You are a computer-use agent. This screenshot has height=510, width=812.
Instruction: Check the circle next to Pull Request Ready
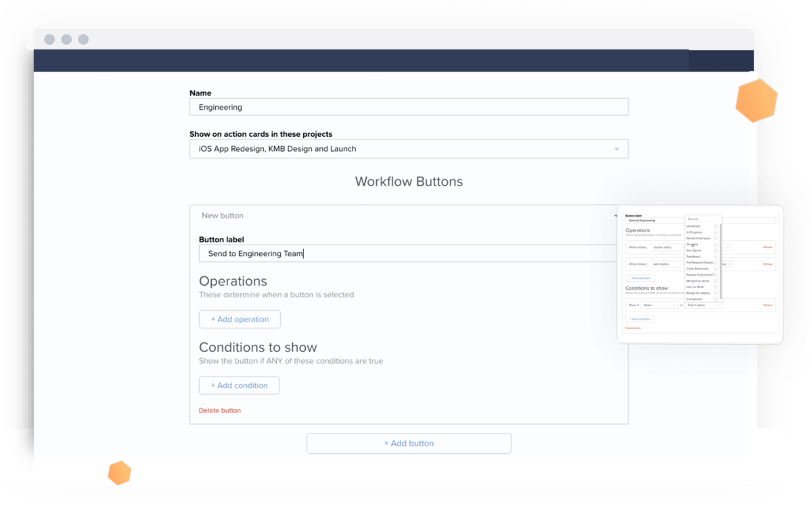pyautogui.click(x=716, y=263)
